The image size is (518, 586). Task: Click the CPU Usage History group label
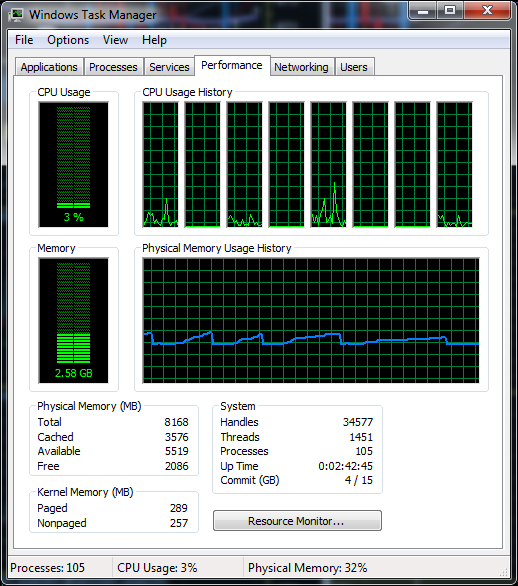[187, 92]
